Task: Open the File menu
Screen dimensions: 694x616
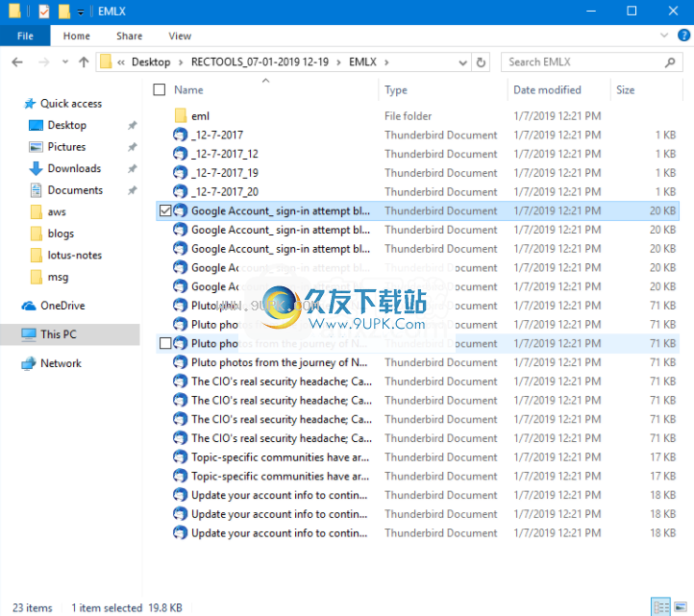Action: click(x=25, y=36)
